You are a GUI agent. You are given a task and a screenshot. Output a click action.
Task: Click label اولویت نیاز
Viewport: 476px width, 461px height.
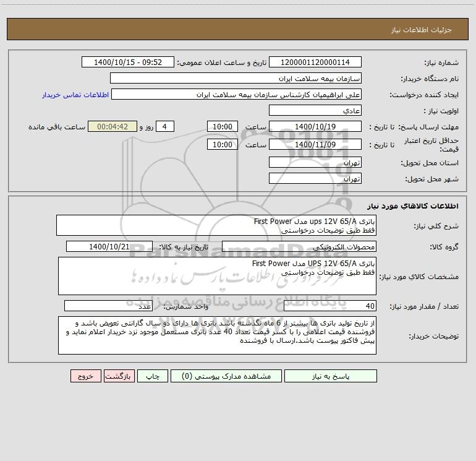pyautogui.click(x=441, y=111)
